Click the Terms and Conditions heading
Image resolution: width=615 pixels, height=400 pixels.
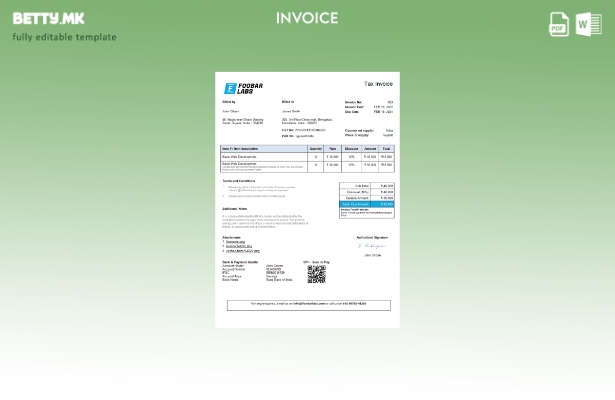(x=239, y=181)
